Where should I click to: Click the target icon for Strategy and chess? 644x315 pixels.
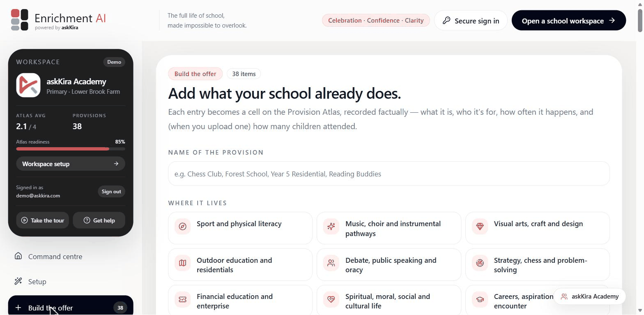click(x=480, y=263)
